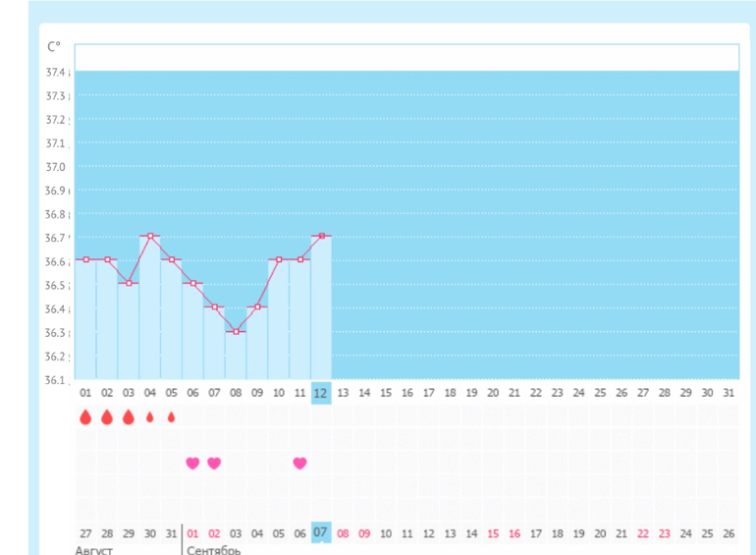Select the pink heart on cycle day 11

(x=299, y=464)
